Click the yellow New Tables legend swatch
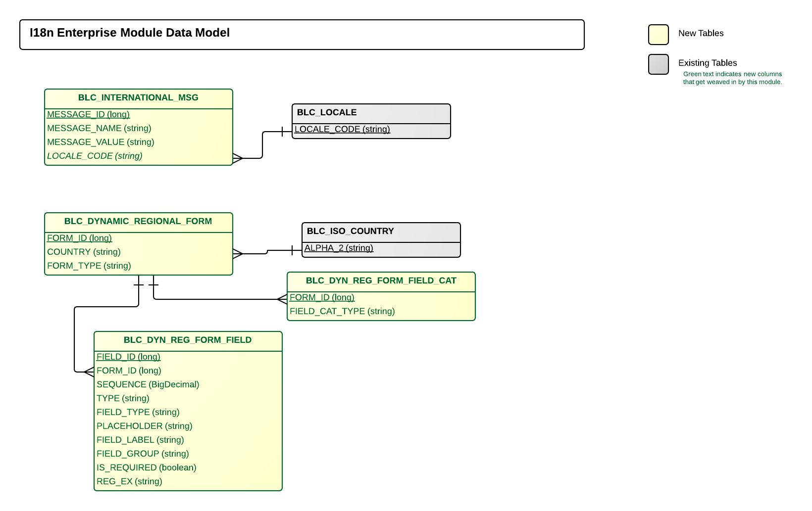 [658, 35]
